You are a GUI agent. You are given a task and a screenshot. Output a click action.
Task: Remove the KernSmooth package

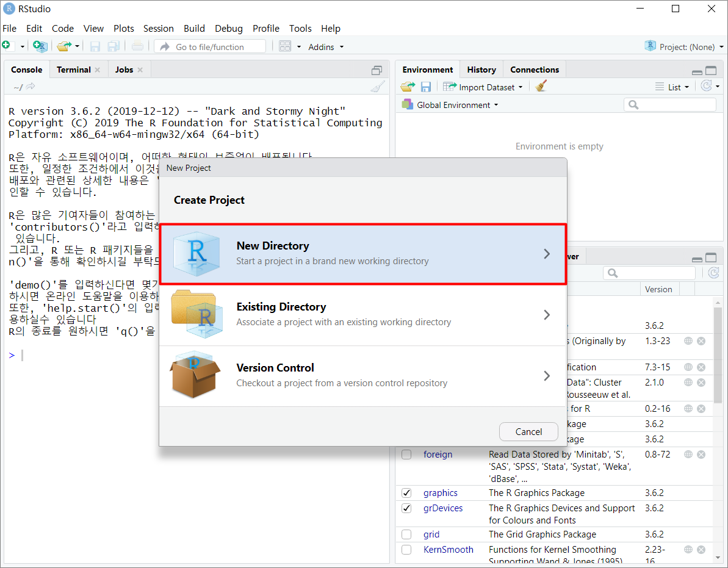pos(701,550)
